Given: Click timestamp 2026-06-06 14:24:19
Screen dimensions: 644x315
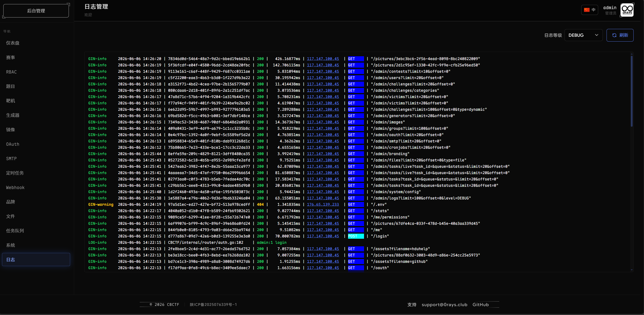Looking at the screenshot, I should click(139, 205).
